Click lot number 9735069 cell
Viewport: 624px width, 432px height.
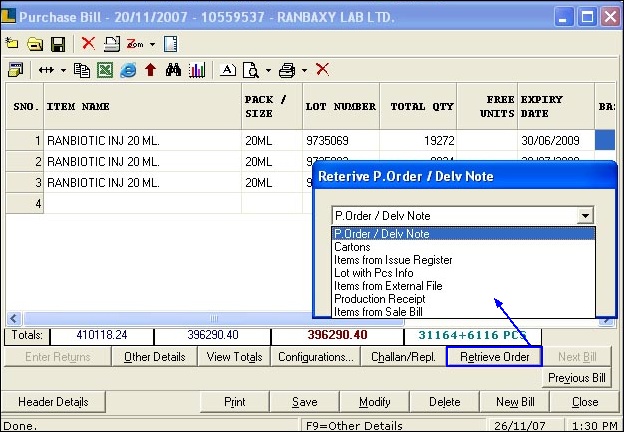pos(341,140)
